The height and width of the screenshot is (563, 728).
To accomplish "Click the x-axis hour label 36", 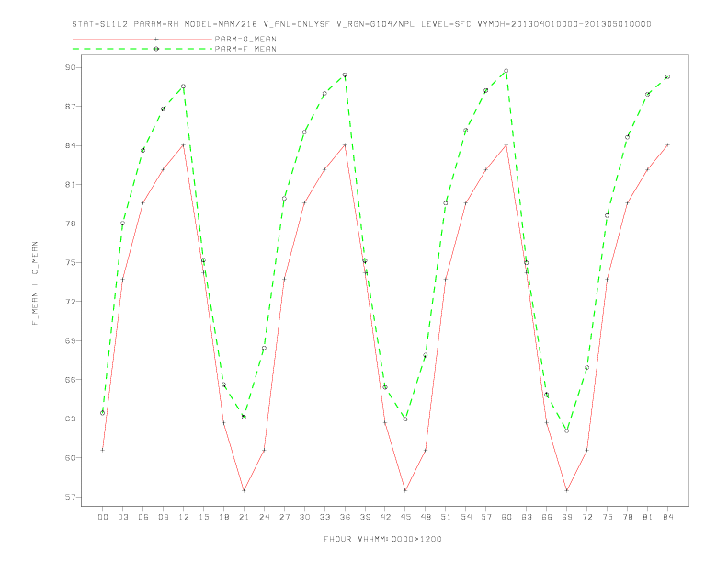I will coord(345,517).
